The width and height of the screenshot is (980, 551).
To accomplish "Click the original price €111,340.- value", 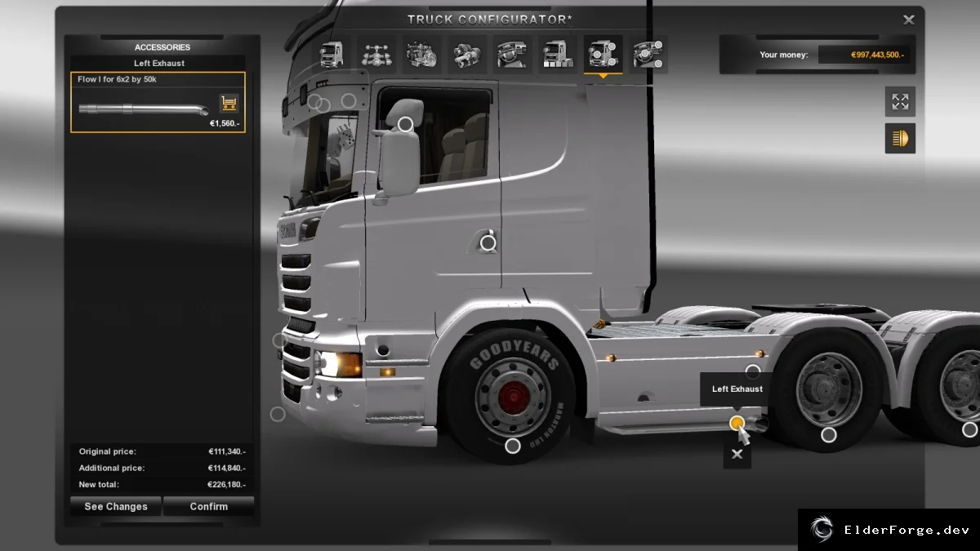I will coord(227,451).
